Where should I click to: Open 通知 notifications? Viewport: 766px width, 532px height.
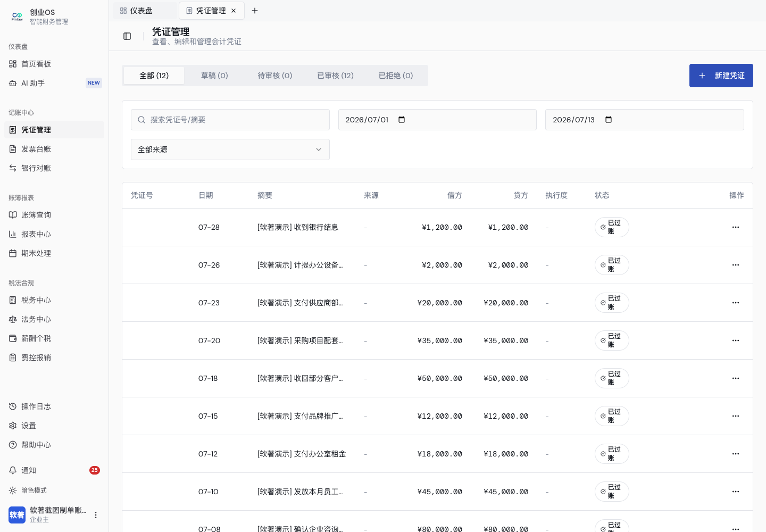pyautogui.click(x=54, y=470)
